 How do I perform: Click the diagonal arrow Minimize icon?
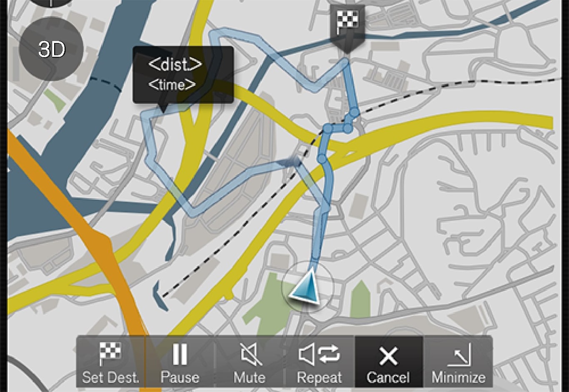point(460,355)
